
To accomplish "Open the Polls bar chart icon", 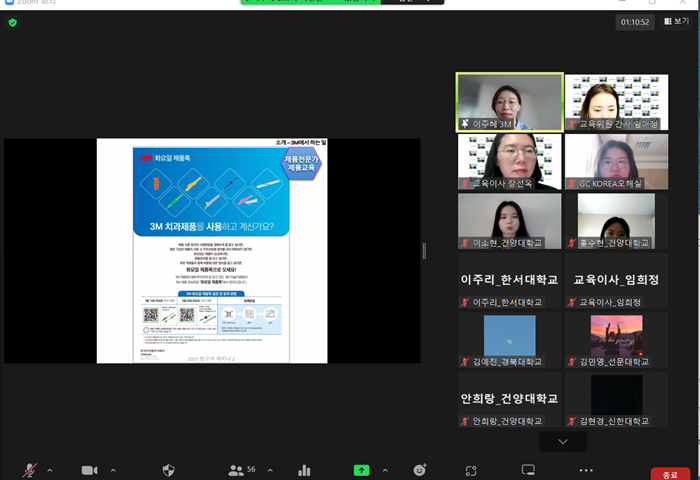I will [x=304, y=470].
